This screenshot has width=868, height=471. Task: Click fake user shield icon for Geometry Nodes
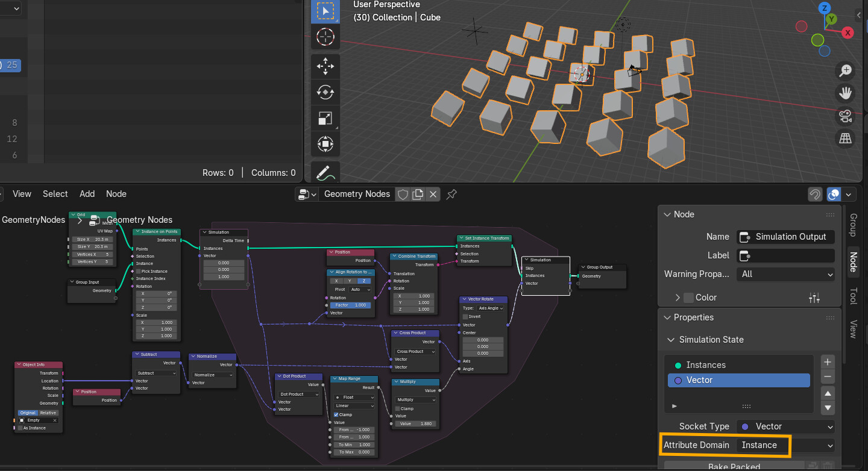coord(403,194)
